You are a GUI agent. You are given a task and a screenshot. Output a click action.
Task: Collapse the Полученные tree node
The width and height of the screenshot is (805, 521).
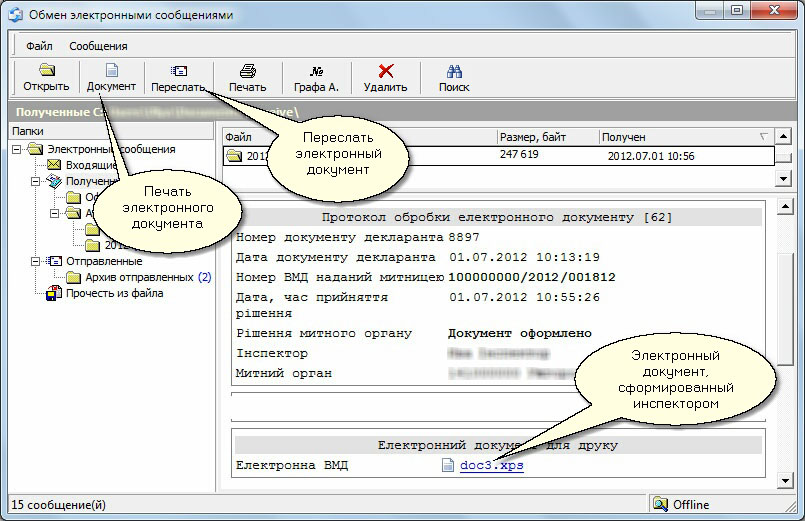tap(35, 181)
